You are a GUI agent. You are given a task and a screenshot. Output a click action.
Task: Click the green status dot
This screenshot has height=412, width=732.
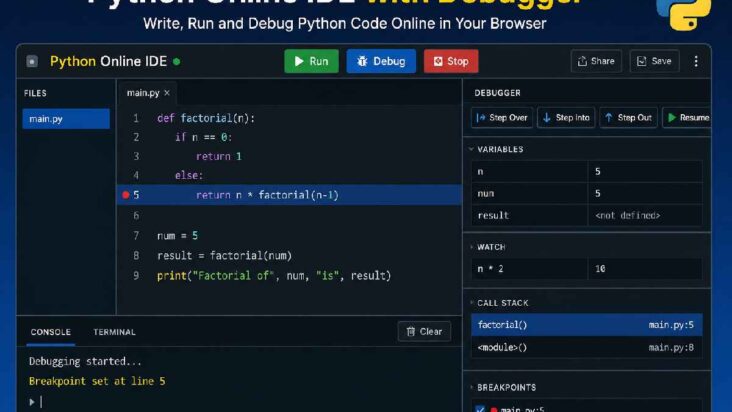[176, 61]
